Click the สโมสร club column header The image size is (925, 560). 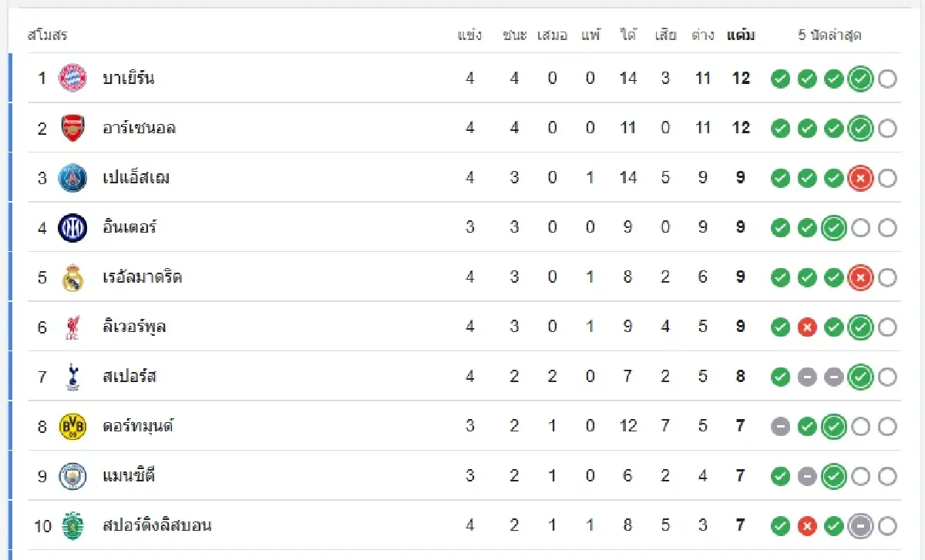[47, 35]
